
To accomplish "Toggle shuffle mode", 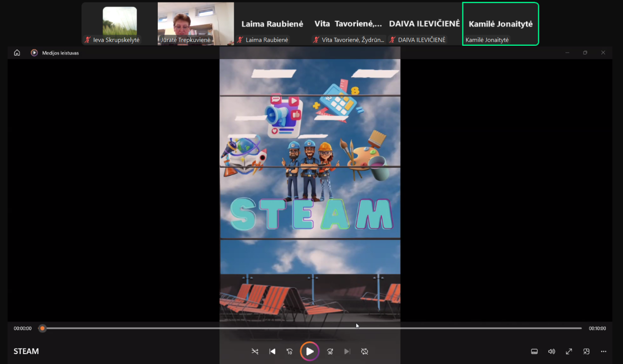I will pyautogui.click(x=255, y=352).
